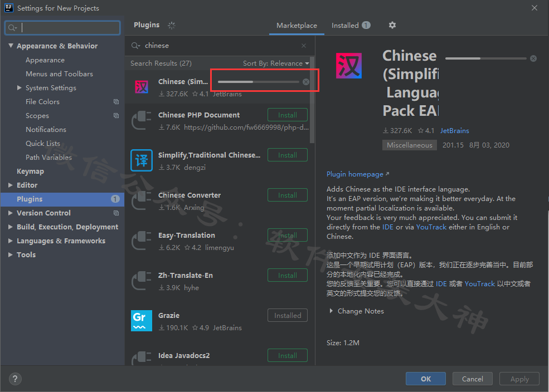Clear the chinese plugin search text

tap(304, 46)
